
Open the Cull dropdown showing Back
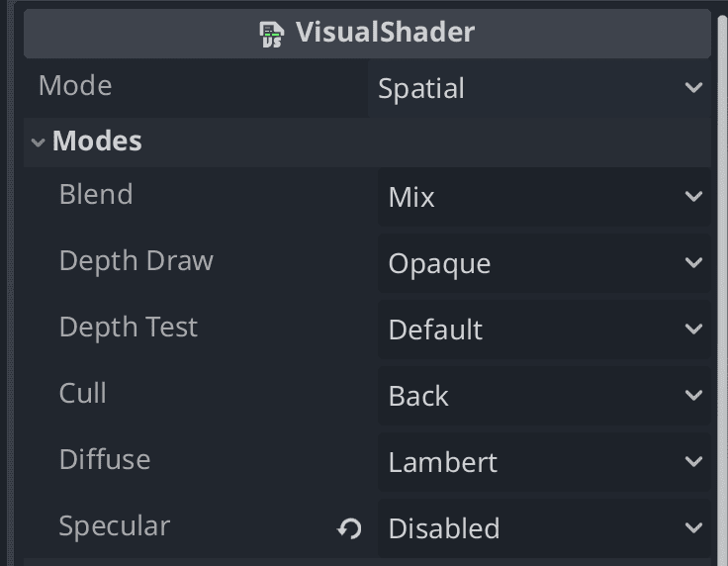point(543,396)
